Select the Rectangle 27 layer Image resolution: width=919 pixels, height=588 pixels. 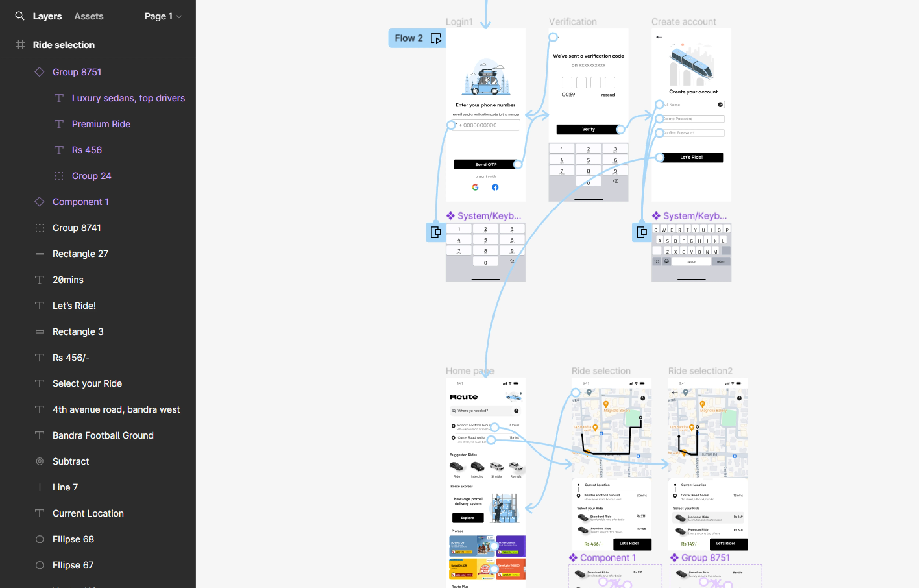click(80, 254)
